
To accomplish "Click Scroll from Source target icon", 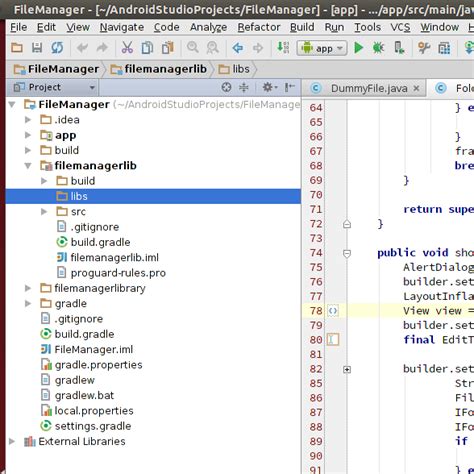I will (x=226, y=87).
